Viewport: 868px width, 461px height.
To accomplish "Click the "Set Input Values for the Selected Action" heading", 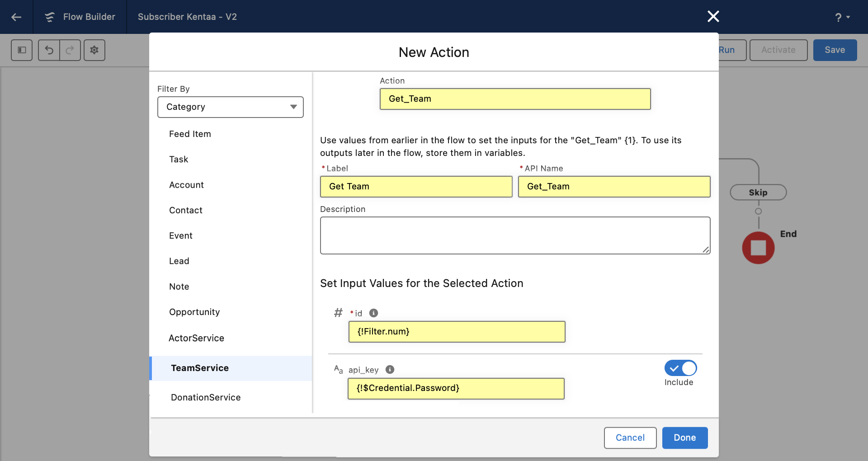I will point(422,283).
